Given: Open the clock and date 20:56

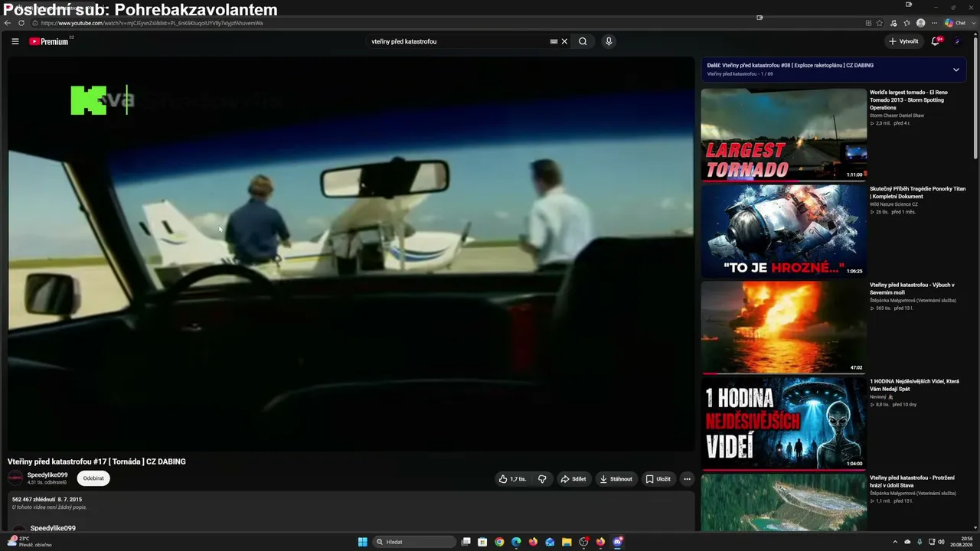Looking at the screenshot, I should (962, 542).
